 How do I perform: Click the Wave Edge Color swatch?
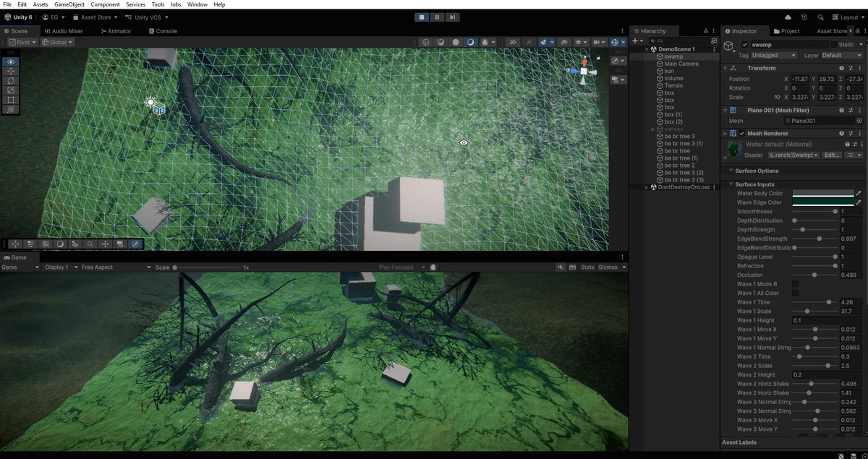click(x=823, y=202)
